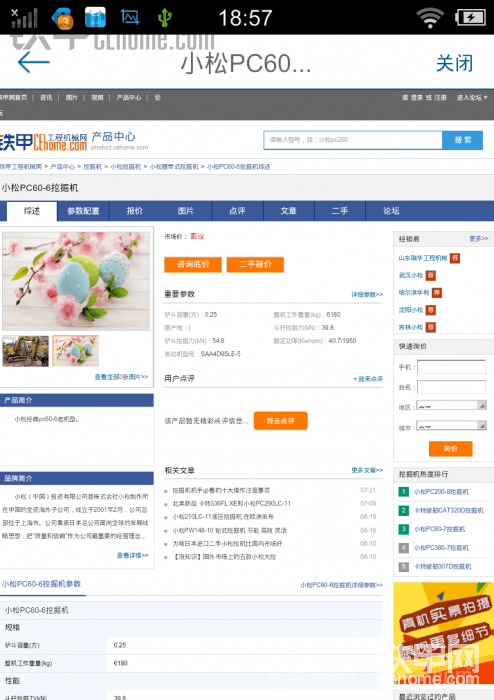Open the 地区 region dropdown
The image size is (494, 700).
click(x=451, y=406)
